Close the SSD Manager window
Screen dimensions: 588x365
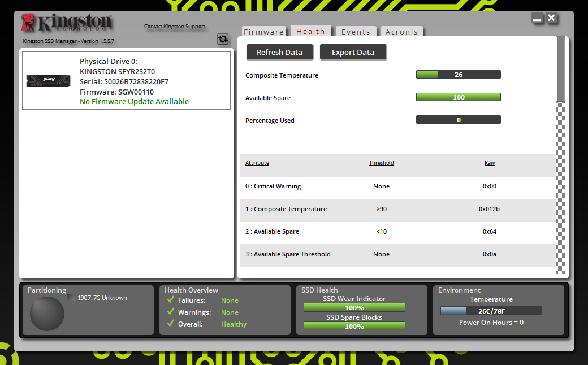click(551, 18)
